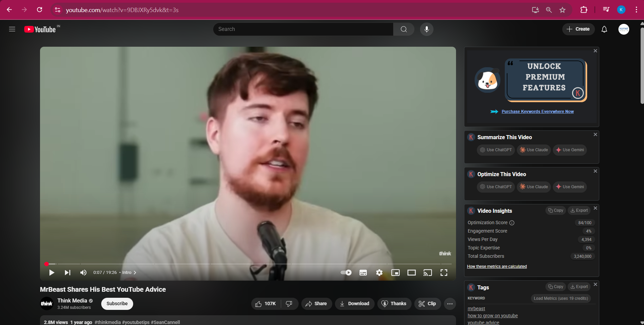Open How these metrics are calculated link
Screen dimensions: 644x325
point(497,267)
